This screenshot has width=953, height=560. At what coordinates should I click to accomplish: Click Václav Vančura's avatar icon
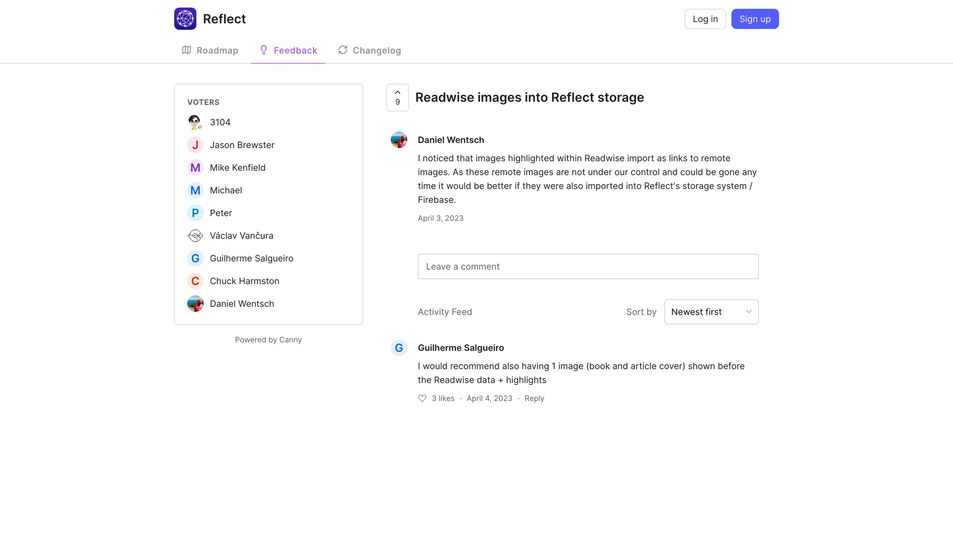point(195,236)
